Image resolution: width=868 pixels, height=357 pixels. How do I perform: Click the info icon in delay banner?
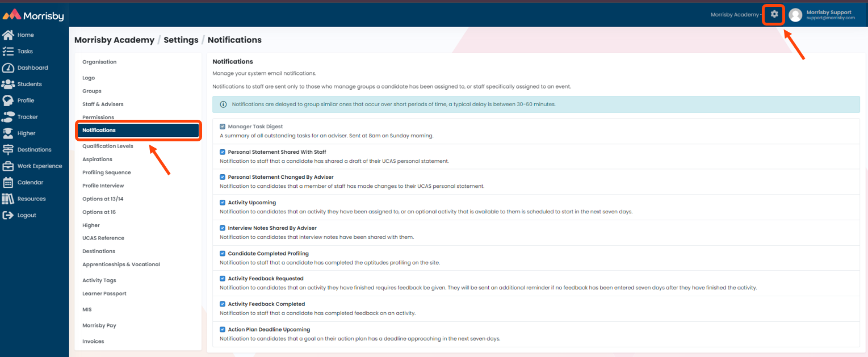tap(223, 104)
